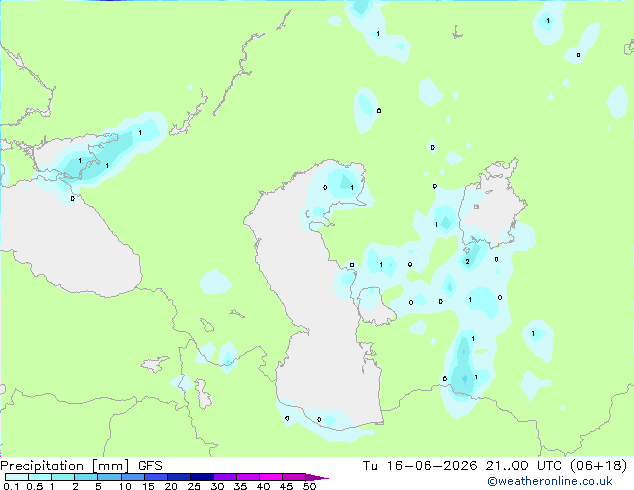Screen dimensions: 634x490
Task: Click the purple swatch between 30 and 35
Action: point(224,477)
